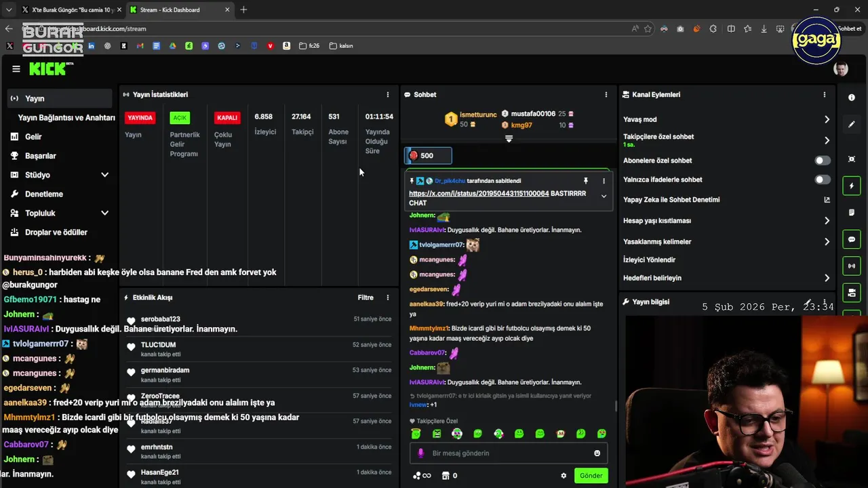
Task: Open the hamburger menu beside the Kick logo
Action: [16, 68]
